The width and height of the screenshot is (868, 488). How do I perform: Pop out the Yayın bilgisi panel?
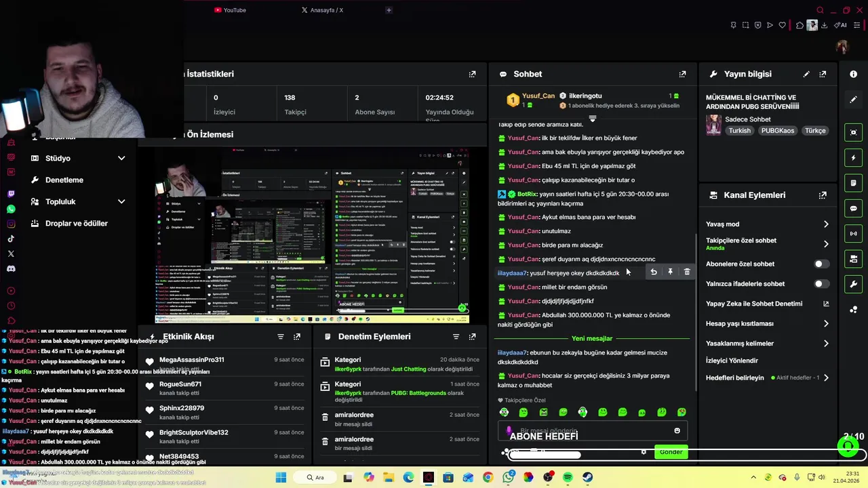[823, 74]
